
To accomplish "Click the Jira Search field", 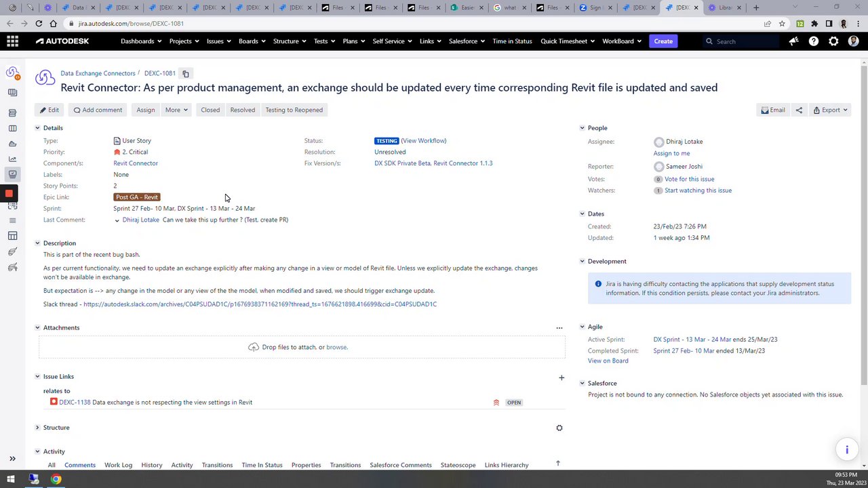I will (741, 41).
